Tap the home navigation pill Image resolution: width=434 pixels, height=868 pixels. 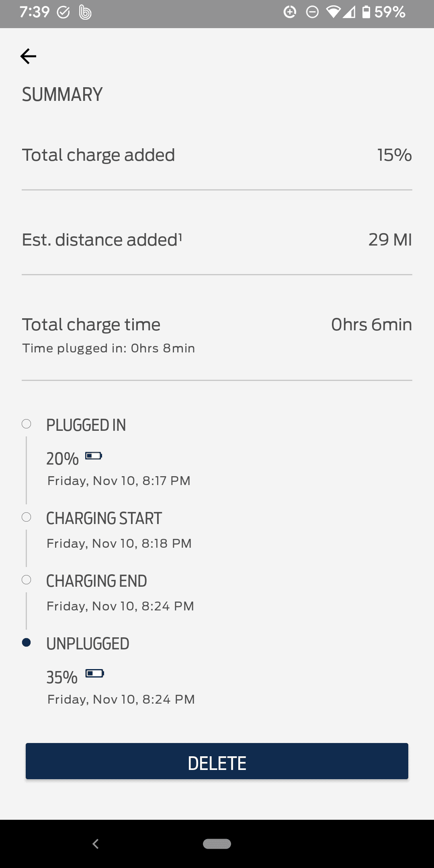coord(217,844)
